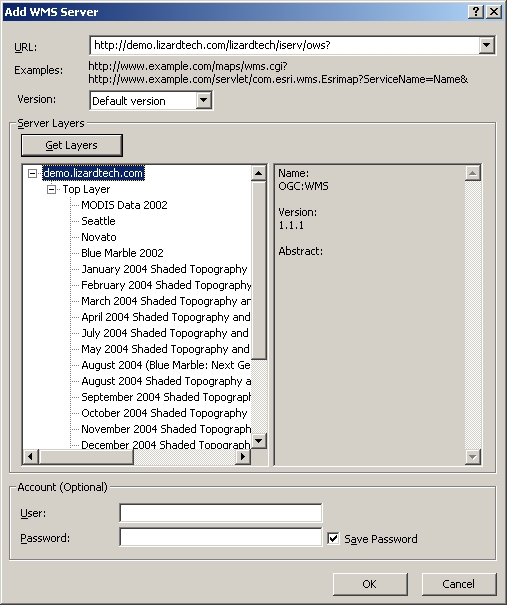
Task: Click the wms.cgi example URL text
Action: pyautogui.click(x=188, y=66)
